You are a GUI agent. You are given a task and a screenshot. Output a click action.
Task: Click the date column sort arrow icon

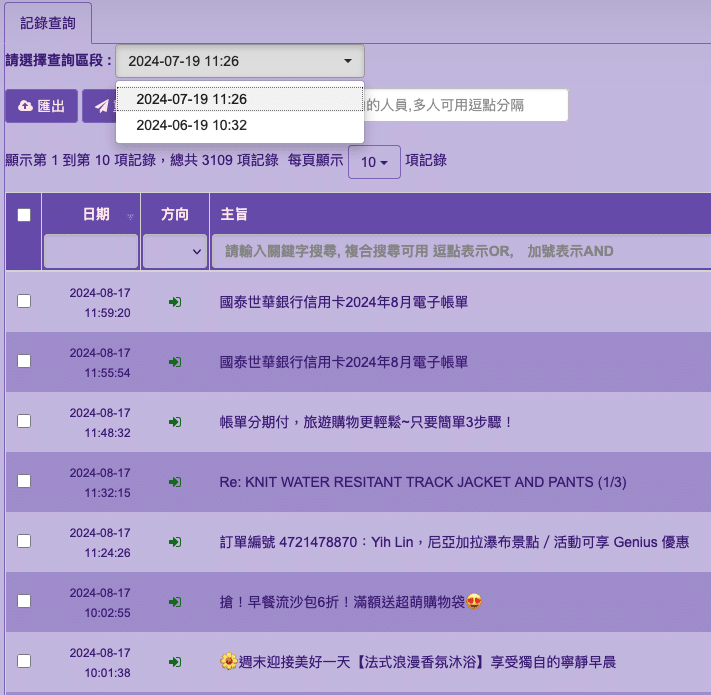point(131,217)
